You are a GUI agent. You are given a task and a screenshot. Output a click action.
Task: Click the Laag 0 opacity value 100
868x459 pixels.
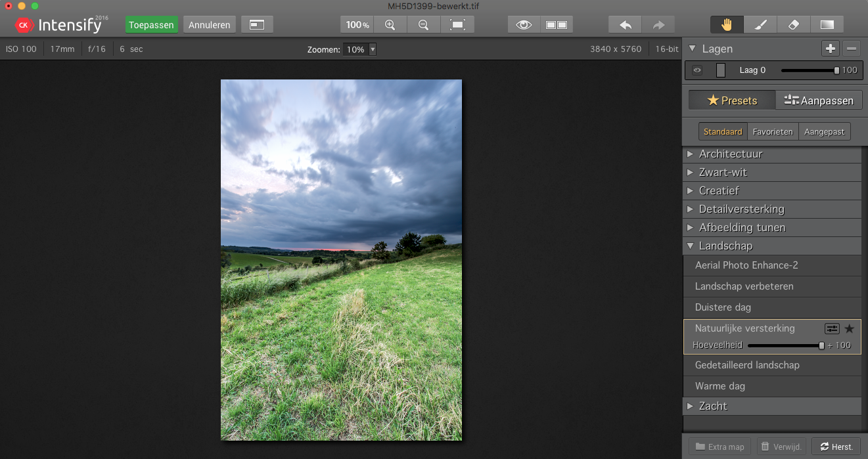pyautogui.click(x=850, y=70)
